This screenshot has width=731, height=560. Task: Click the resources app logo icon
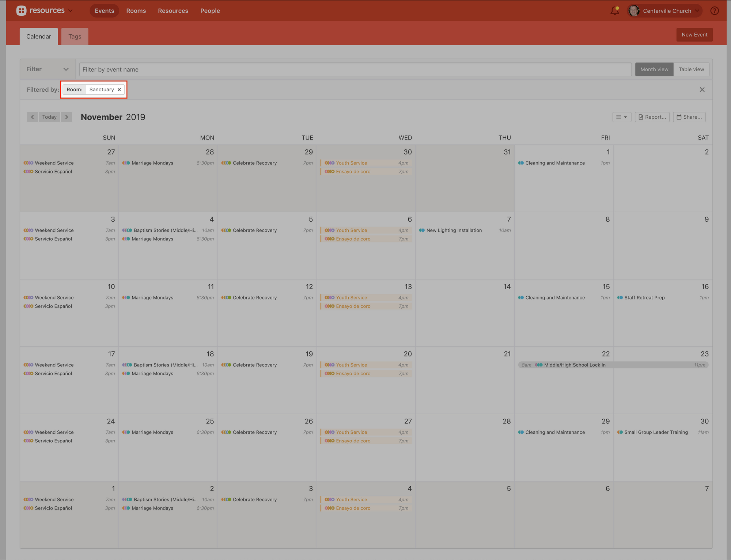[22, 11]
